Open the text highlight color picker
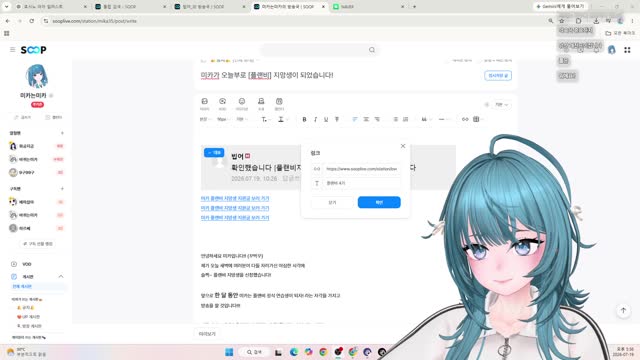Image resolution: width=640 pixels, height=360 pixels. coord(282,119)
